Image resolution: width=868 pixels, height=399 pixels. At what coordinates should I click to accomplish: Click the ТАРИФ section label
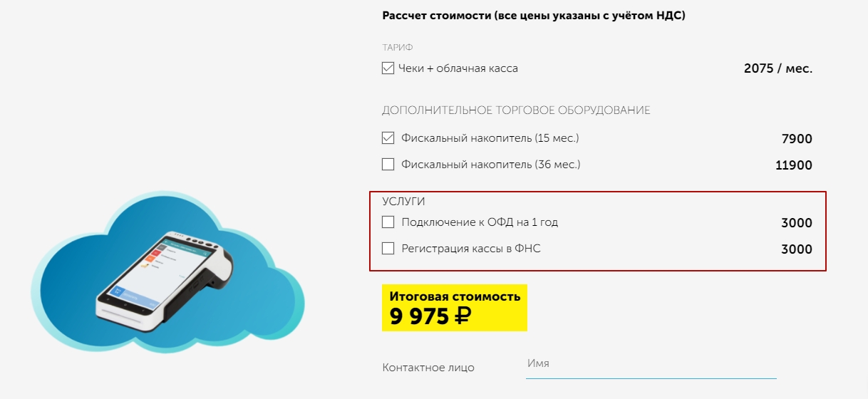(398, 47)
